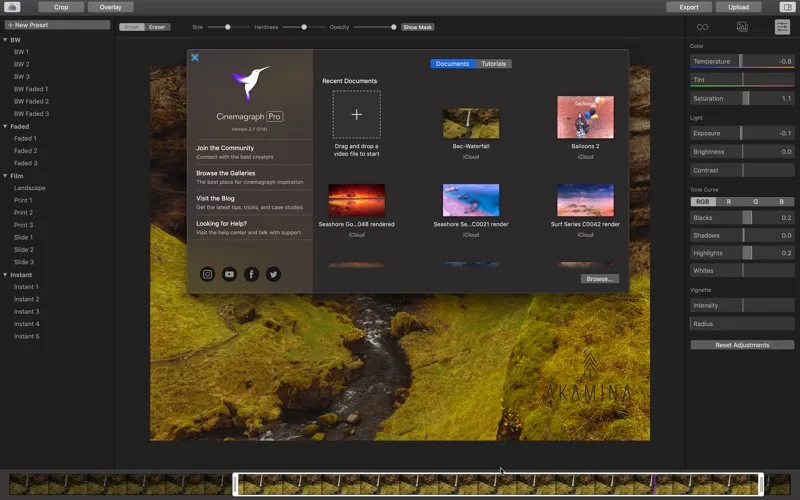Select the RGB tone curve channel
800x500 pixels.
(x=703, y=202)
